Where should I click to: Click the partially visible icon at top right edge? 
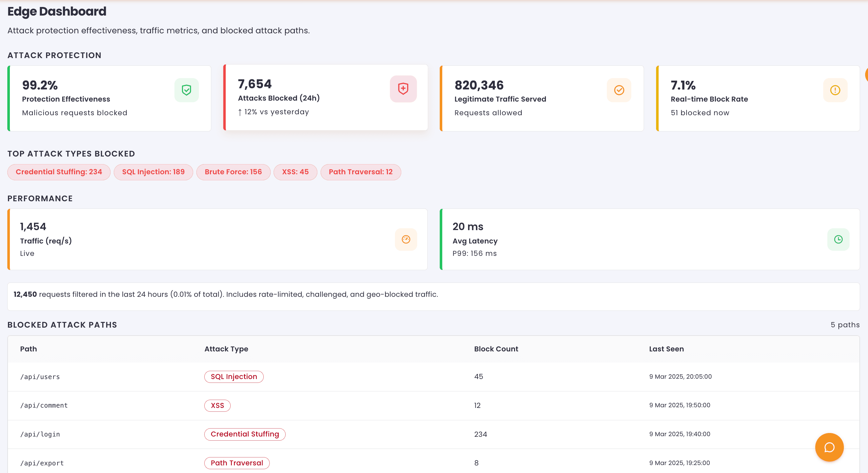pyautogui.click(x=866, y=75)
